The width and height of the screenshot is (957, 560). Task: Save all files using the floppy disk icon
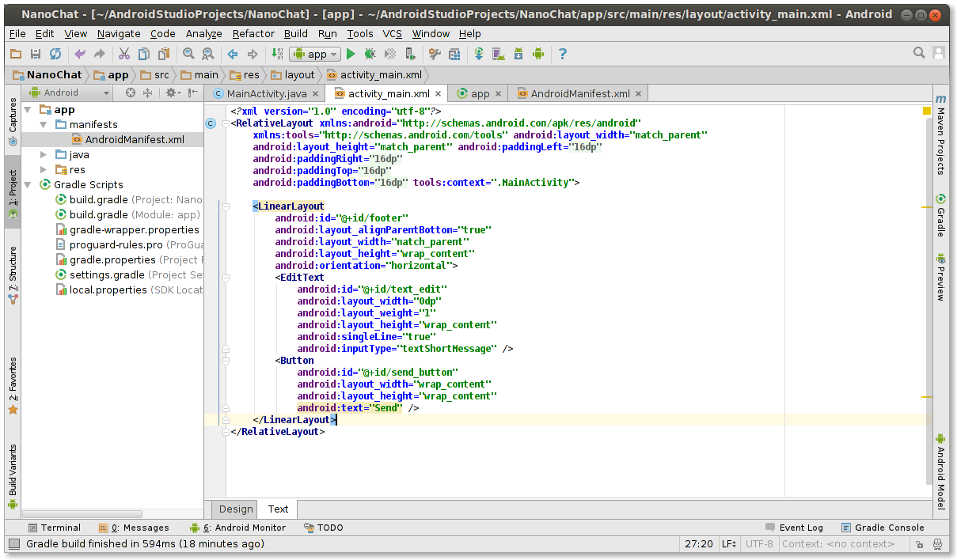(x=36, y=54)
